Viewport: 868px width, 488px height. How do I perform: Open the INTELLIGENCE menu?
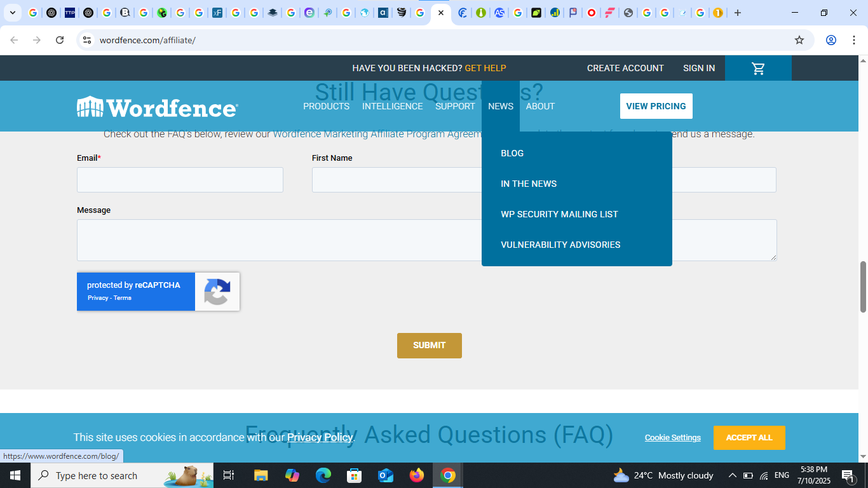(x=392, y=106)
